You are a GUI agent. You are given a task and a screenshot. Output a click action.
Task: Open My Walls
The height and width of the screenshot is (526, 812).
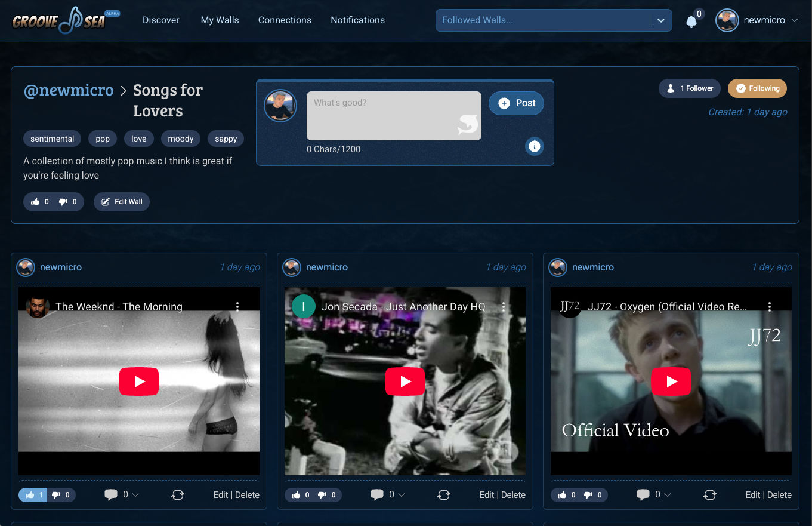click(x=220, y=20)
